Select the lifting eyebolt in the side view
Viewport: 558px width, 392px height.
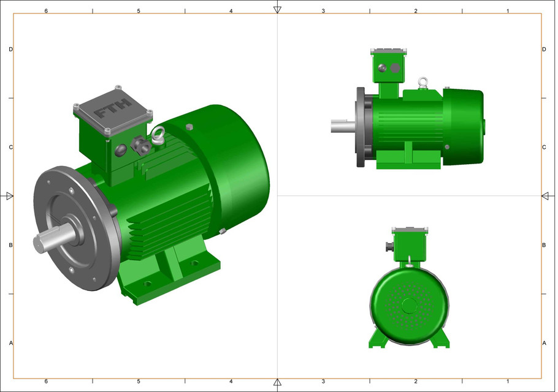[422, 81]
